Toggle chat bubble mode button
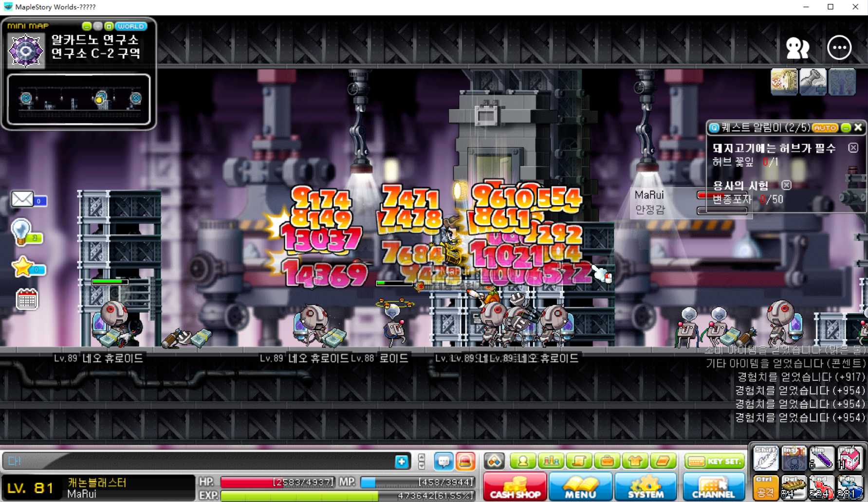This screenshot has width=868, height=502. 443,461
